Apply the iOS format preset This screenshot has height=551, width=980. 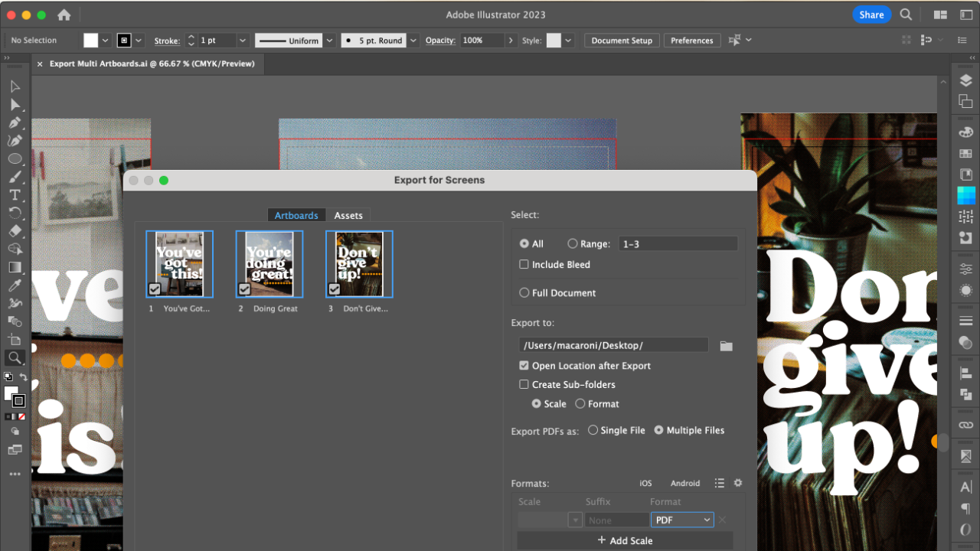[x=645, y=484]
